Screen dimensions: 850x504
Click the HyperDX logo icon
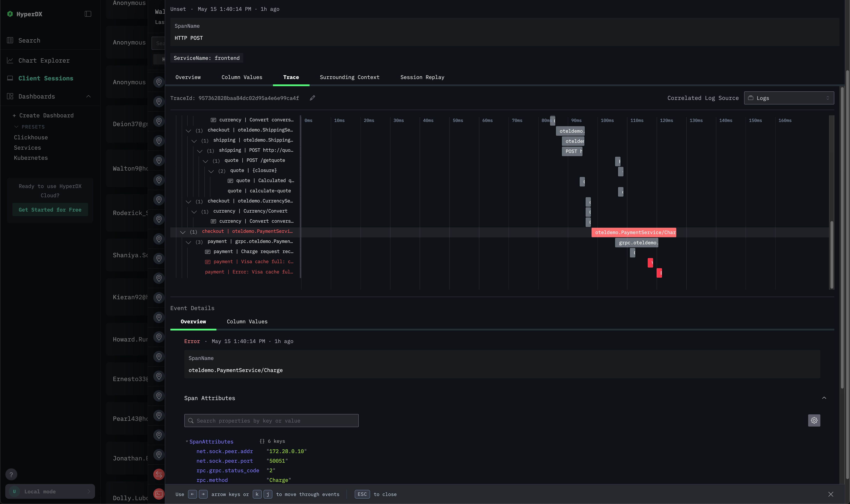[x=10, y=14]
